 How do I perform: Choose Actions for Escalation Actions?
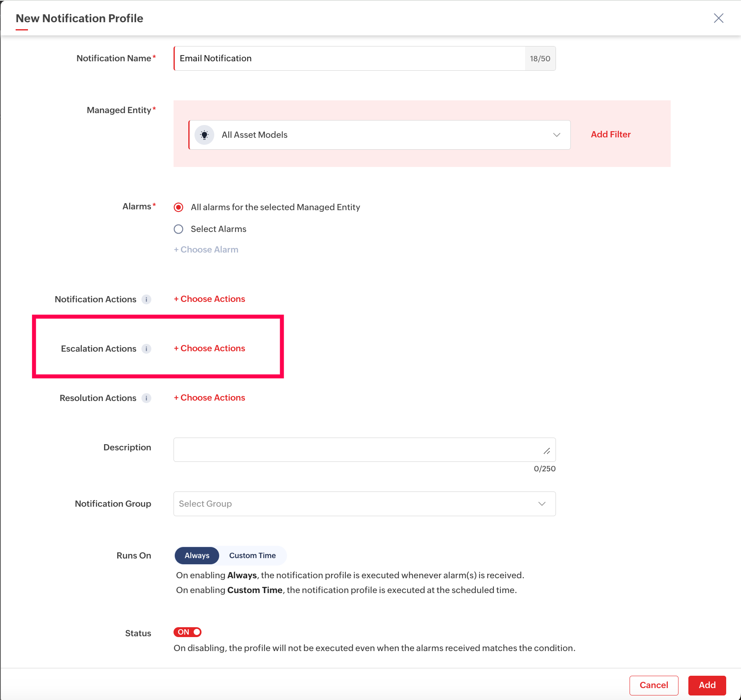click(x=209, y=348)
